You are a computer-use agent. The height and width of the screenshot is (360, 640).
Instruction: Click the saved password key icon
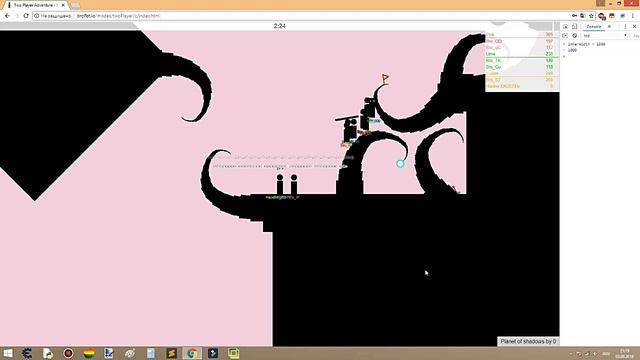point(575,16)
